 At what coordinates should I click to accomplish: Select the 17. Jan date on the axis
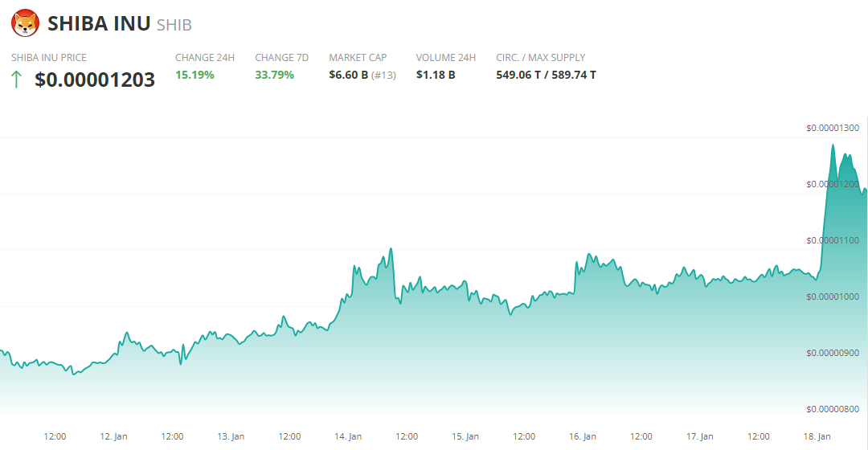(x=699, y=436)
